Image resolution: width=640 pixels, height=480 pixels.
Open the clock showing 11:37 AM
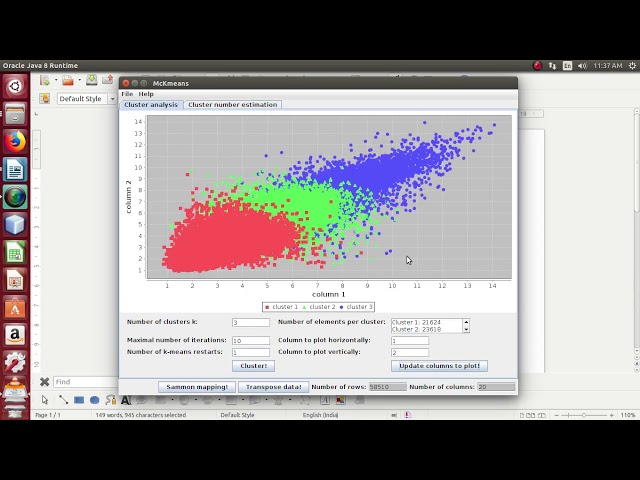pos(608,66)
